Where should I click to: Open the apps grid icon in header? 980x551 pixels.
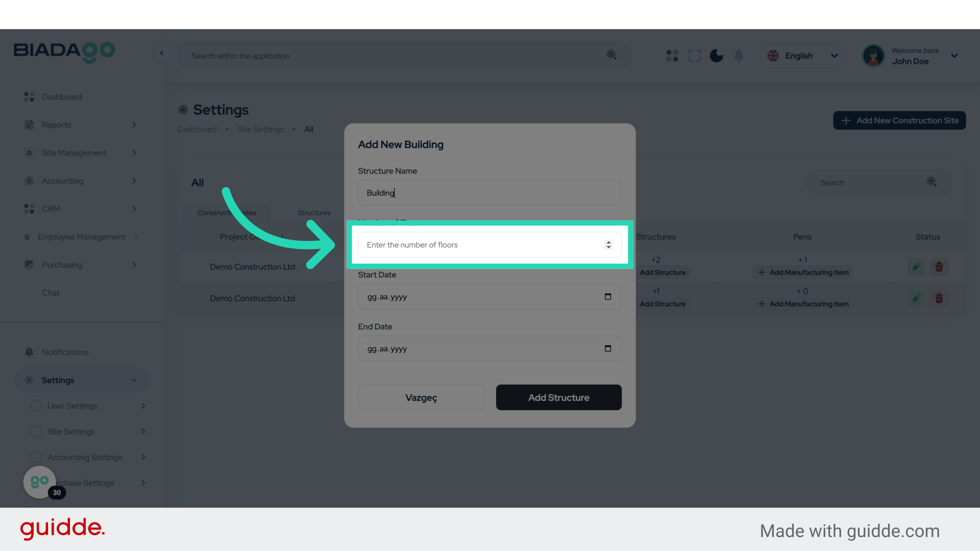[x=672, y=56]
